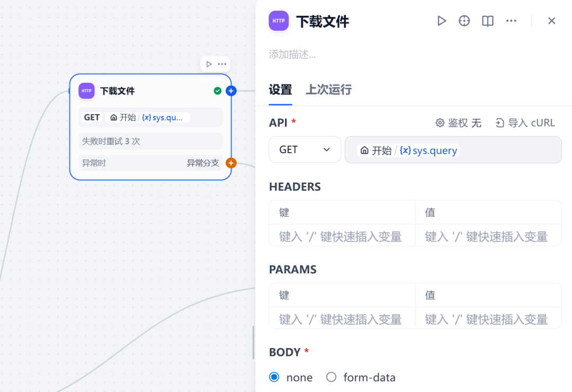The height and width of the screenshot is (392, 572).
Task: Run the 下载文件 node with the play icon
Action: click(x=442, y=21)
